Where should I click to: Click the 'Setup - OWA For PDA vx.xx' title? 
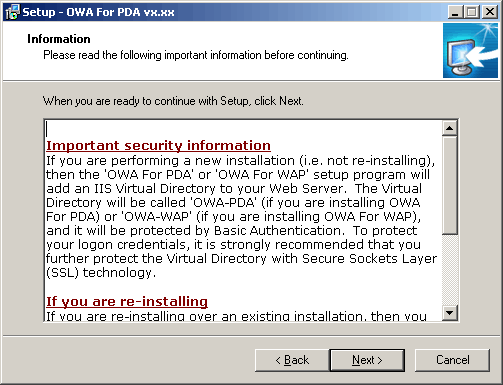pos(98,12)
